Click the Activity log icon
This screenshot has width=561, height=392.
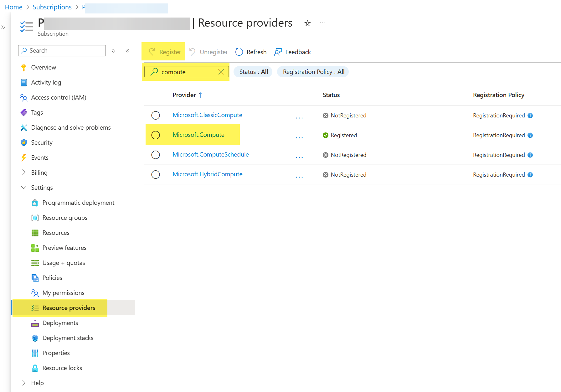tap(23, 82)
